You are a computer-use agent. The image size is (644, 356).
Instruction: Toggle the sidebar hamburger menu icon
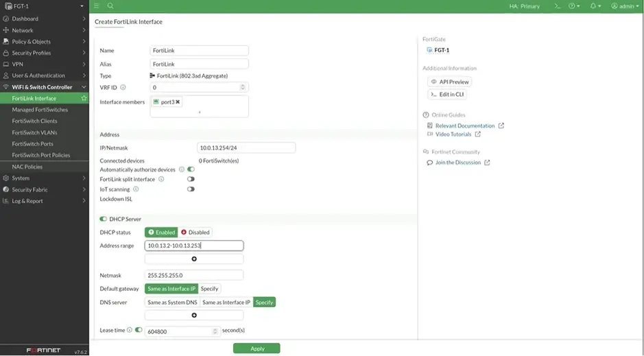[97, 5]
